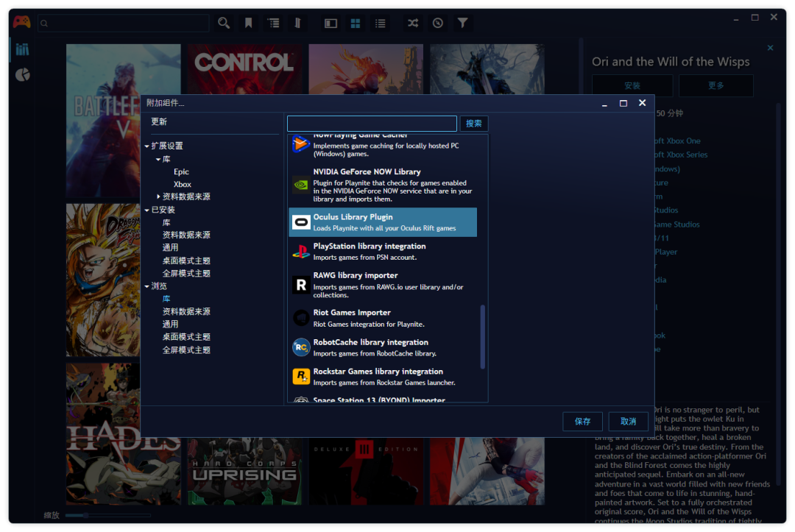Click the RobotCache library icon
Viewport: 795px width, 532px height.
(x=300, y=347)
